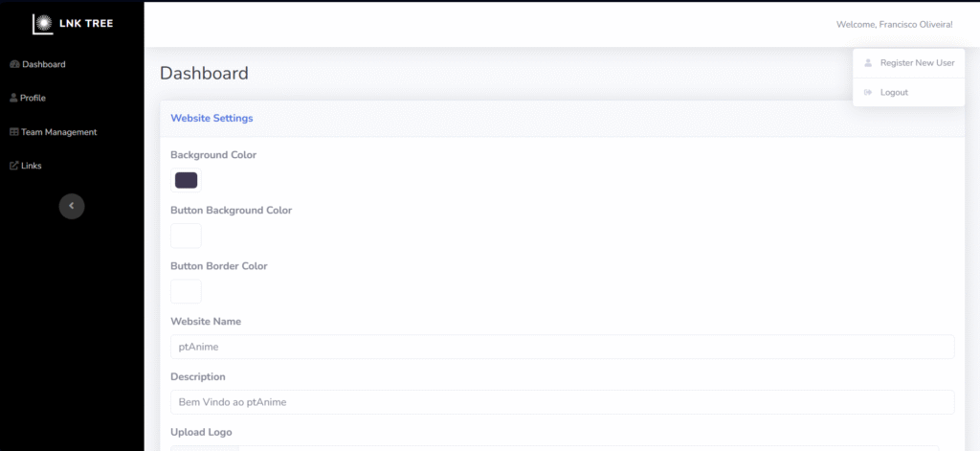
Task: Open the Button Background Color swatch
Action: click(187, 236)
